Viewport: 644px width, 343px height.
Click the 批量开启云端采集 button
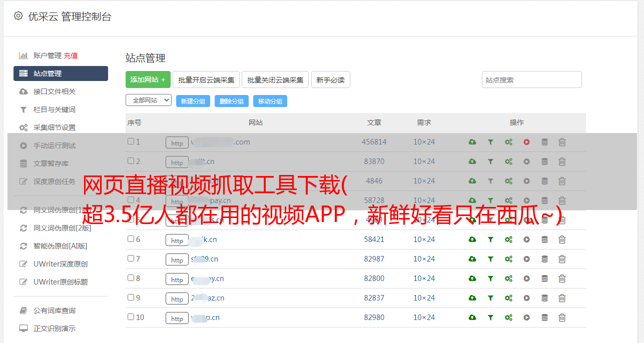coord(206,79)
